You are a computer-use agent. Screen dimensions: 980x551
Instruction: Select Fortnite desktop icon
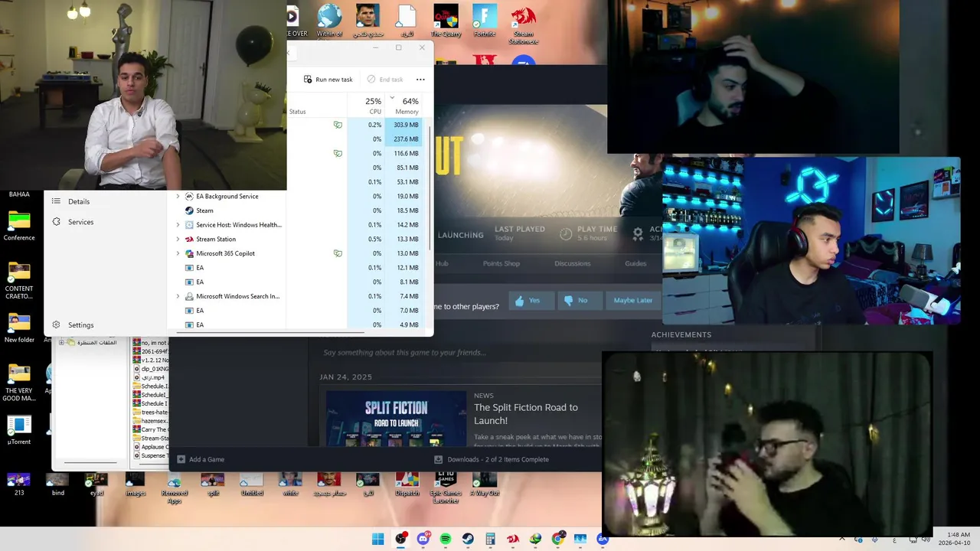point(485,21)
